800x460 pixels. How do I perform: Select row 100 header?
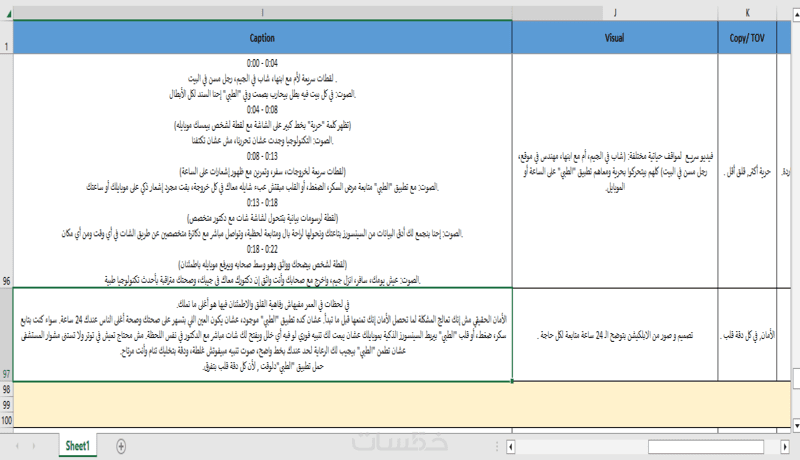(6, 420)
